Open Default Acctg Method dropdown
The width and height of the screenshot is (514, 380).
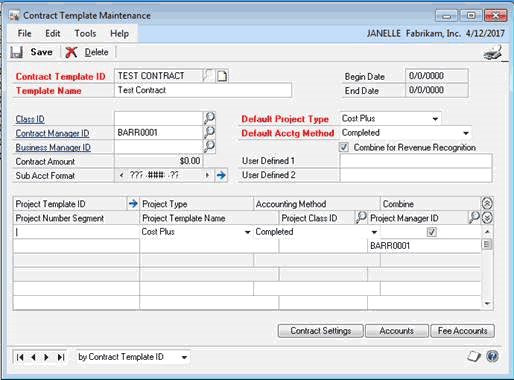pos(466,133)
